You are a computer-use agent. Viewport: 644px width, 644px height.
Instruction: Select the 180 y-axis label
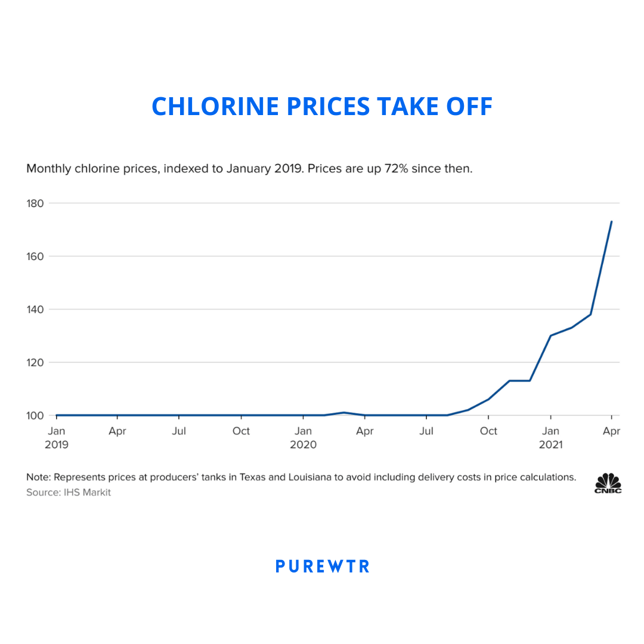click(35, 203)
